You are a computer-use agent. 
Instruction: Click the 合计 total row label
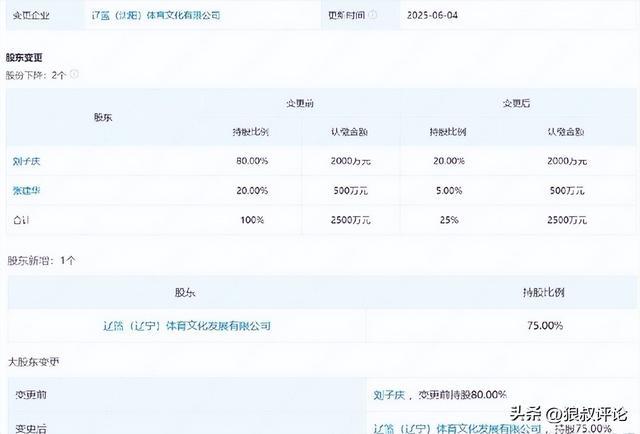pos(21,218)
